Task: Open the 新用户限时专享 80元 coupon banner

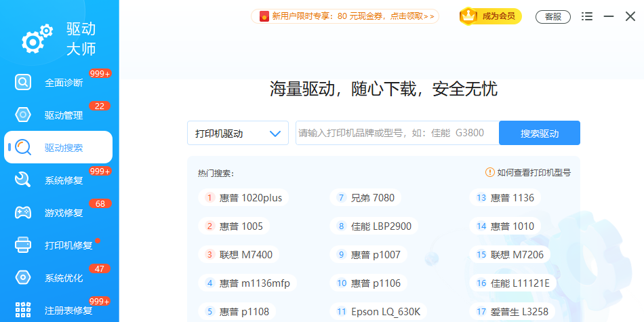Action: coord(345,16)
